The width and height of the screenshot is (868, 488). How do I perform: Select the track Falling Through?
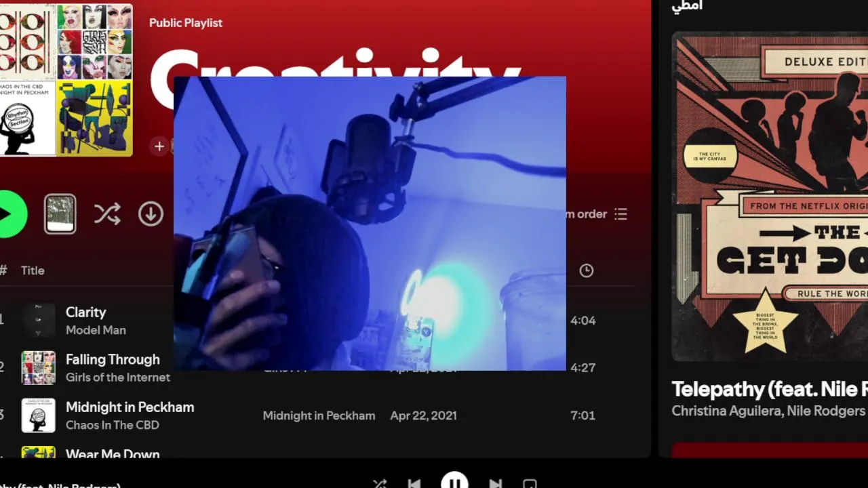pos(113,360)
